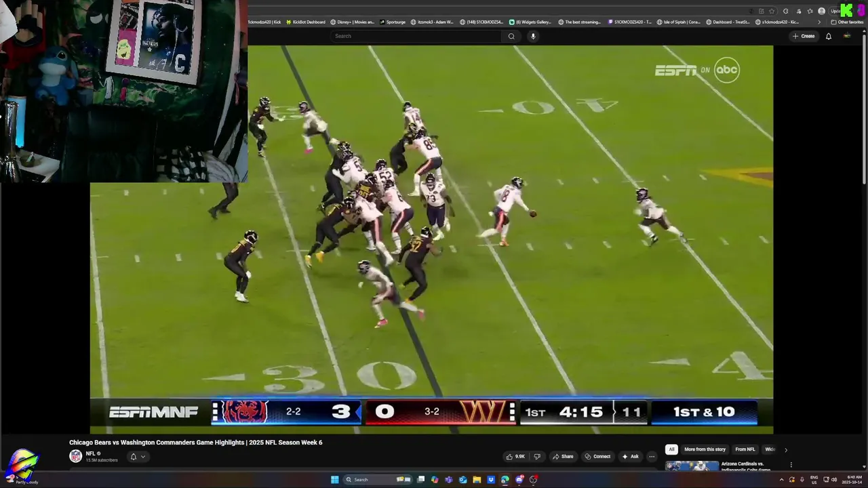This screenshot has height=488, width=868.
Task: Open Microsoft Teams from taskbar
Action: (x=449, y=479)
